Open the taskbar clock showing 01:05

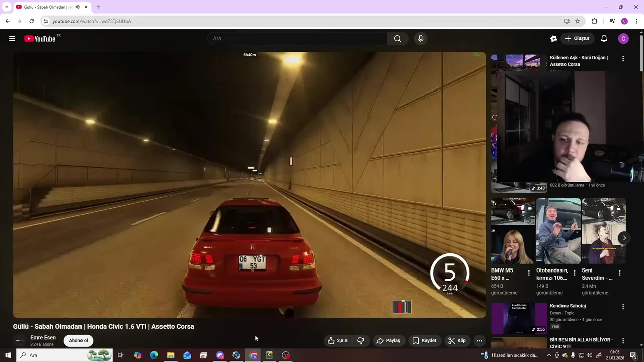615,355
